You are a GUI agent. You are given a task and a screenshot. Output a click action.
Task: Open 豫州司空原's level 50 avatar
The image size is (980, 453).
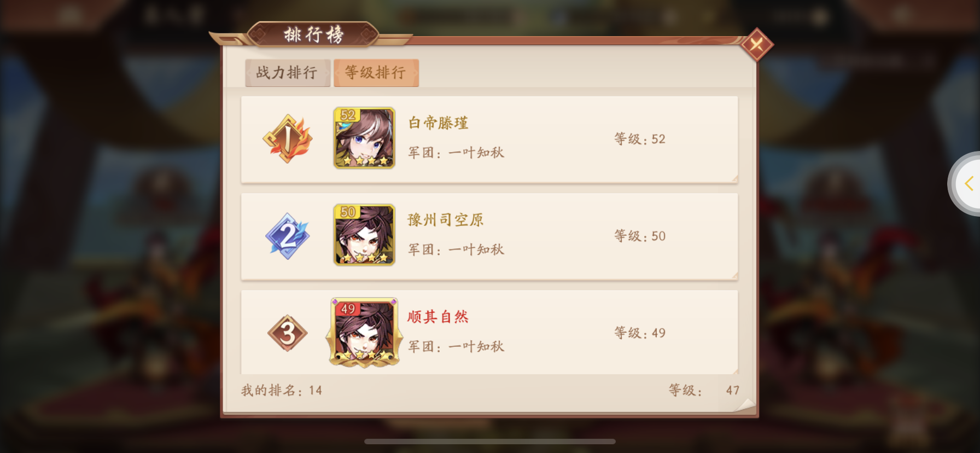tap(364, 235)
